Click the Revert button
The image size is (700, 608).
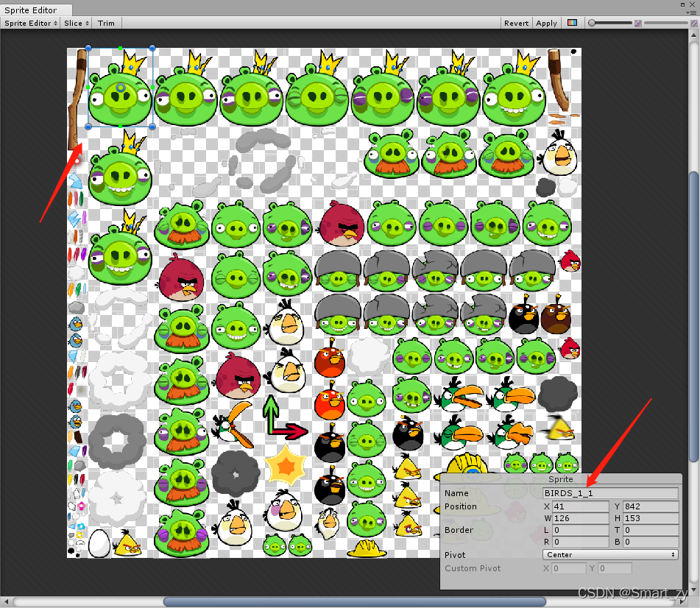pos(516,23)
